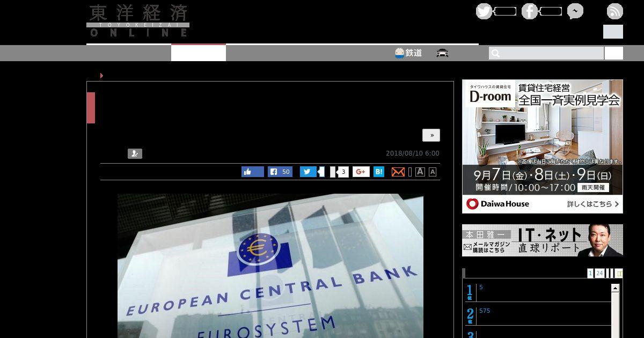
Task: Open the 鉄道 railway section link
Action: [x=408, y=53]
